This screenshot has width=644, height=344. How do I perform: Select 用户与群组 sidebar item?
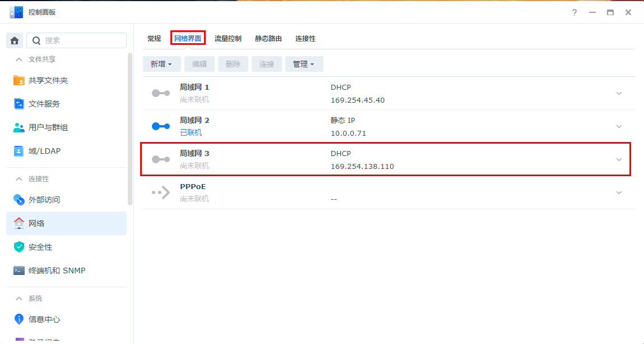(48, 127)
